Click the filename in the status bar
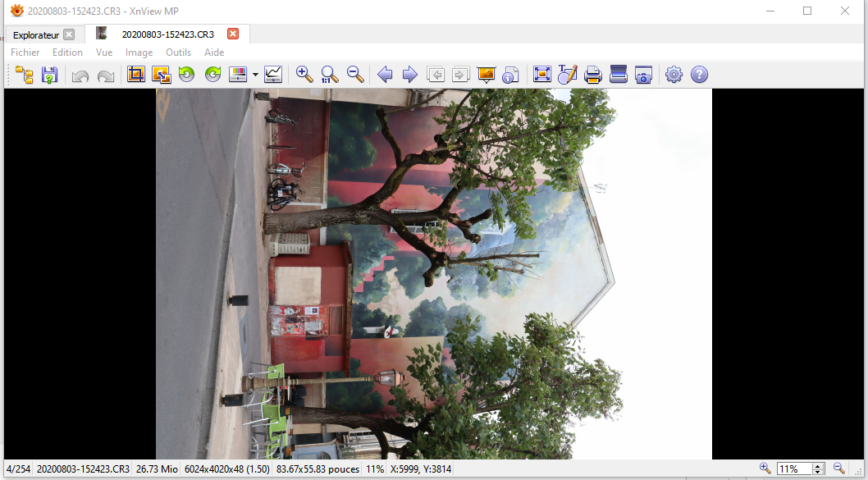The width and height of the screenshot is (868, 480). (x=83, y=469)
